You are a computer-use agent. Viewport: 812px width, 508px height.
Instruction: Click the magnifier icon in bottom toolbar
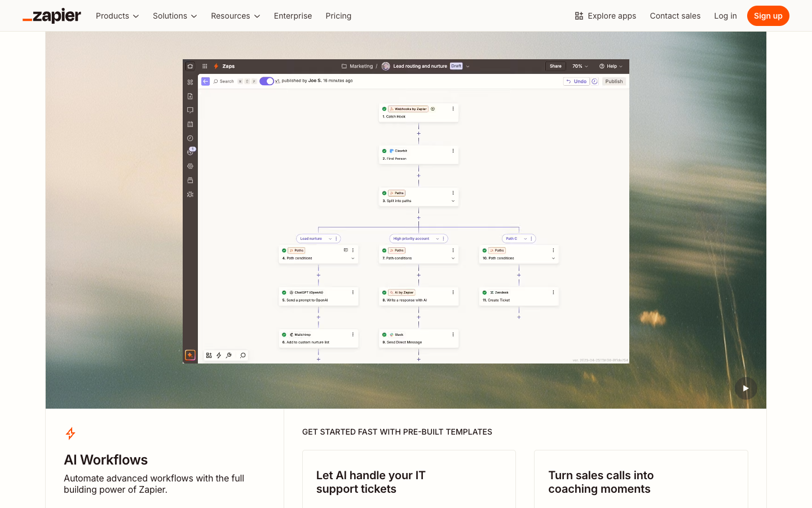243,356
